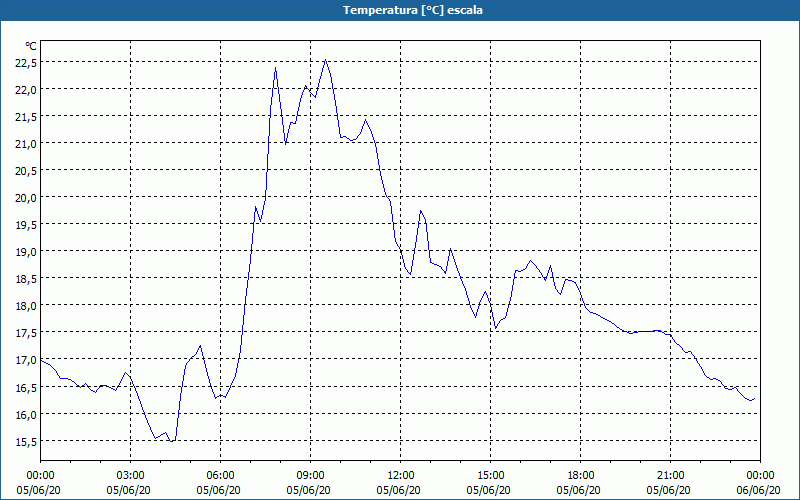This screenshot has width=800, height=500.
Task: Select the '16,0' temperature label
Action: click(x=26, y=414)
